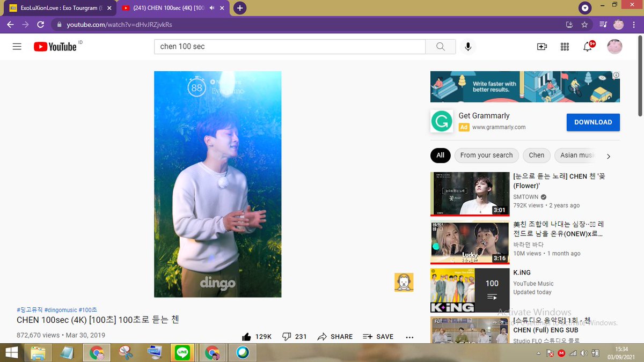Viewport: 644px width, 362px height.
Task: Click the #딩고뮤직 hashtag link
Action: pyautogui.click(x=30, y=310)
